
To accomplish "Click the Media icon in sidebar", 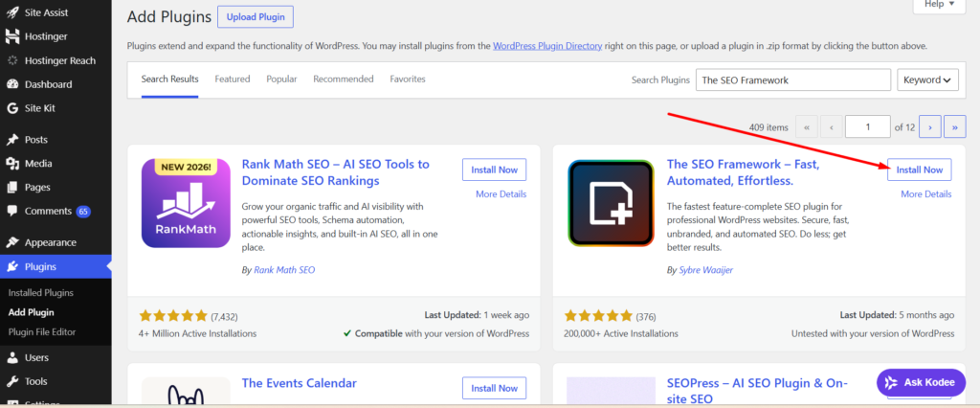I will point(11,164).
